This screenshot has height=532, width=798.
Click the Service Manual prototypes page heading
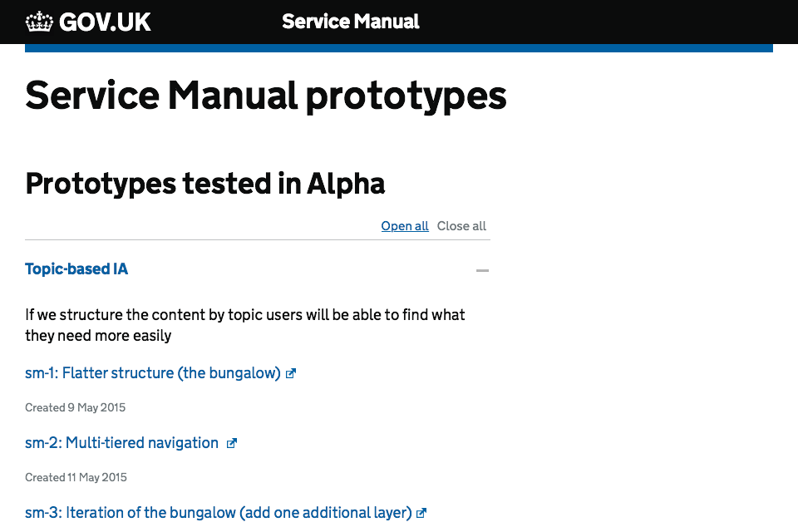tap(266, 96)
